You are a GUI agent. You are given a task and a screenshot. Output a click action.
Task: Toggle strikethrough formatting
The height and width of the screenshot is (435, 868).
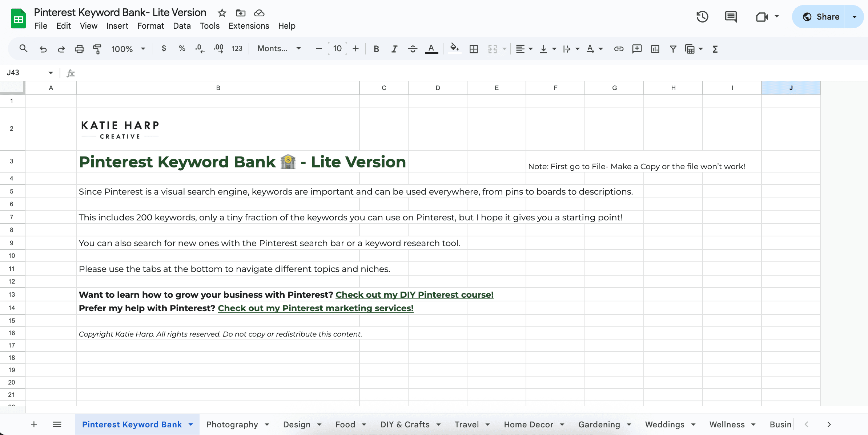point(413,49)
